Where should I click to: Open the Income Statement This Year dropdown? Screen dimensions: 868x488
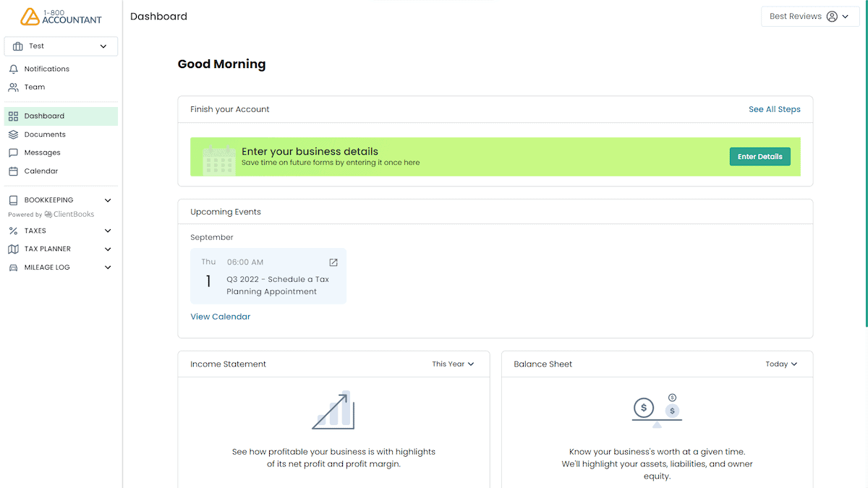(x=453, y=364)
